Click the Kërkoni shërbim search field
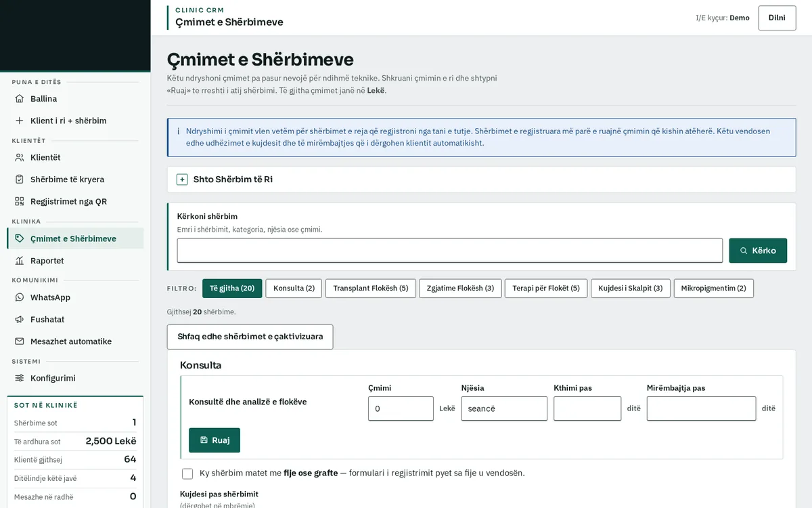Image resolution: width=812 pixels, height=508 pixels. [x=450, y=251]
